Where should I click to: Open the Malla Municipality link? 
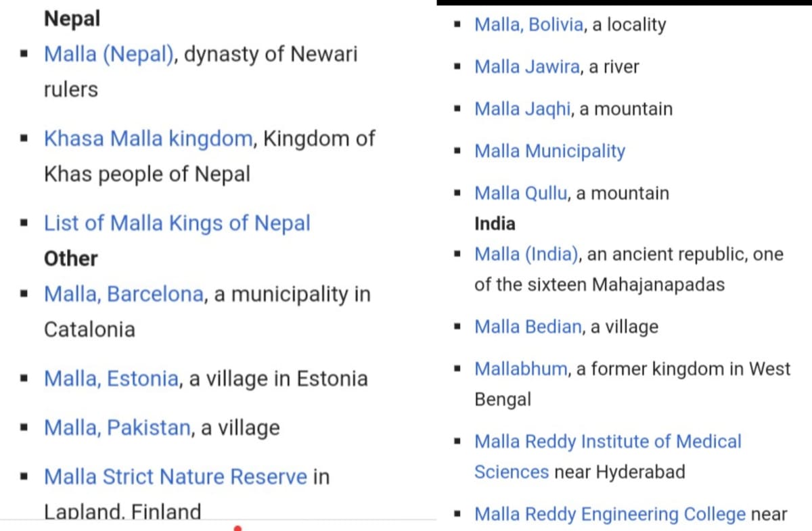pyautogui.click(x=549, y=151)
